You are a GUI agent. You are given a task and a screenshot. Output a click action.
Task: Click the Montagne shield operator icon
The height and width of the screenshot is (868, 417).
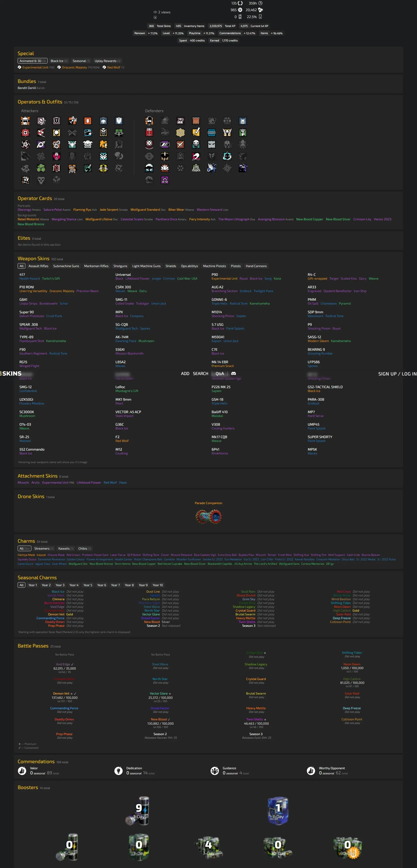click(x=119, y=121)
